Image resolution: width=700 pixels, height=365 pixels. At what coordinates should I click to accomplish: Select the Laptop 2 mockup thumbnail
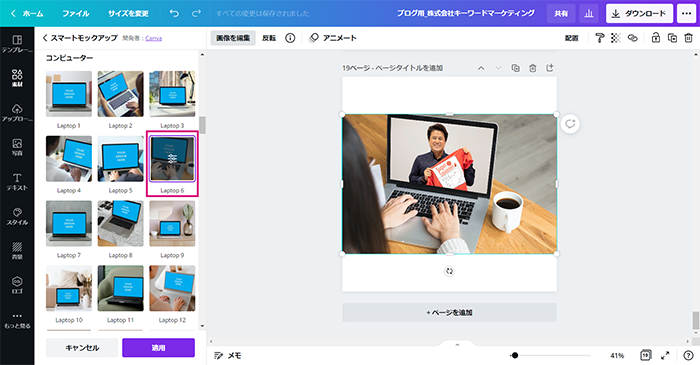tap(121, 94)
